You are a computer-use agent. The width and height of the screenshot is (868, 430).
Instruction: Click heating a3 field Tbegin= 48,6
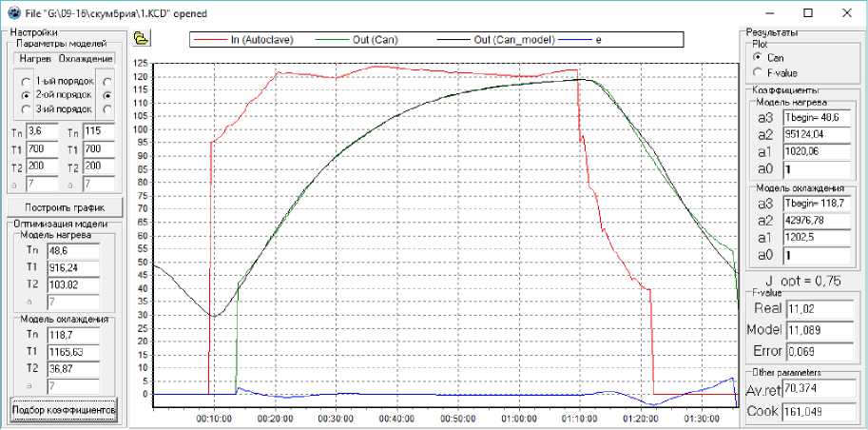coord(816,117)
